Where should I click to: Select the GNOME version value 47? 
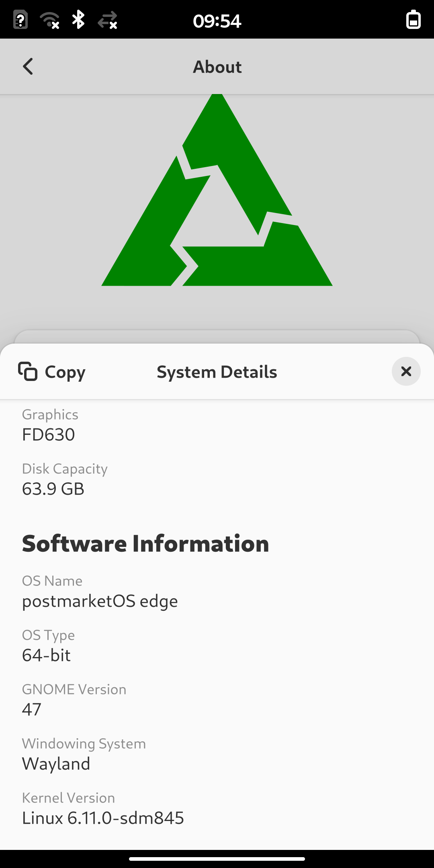pyautogui.click(x=32, y=710)
